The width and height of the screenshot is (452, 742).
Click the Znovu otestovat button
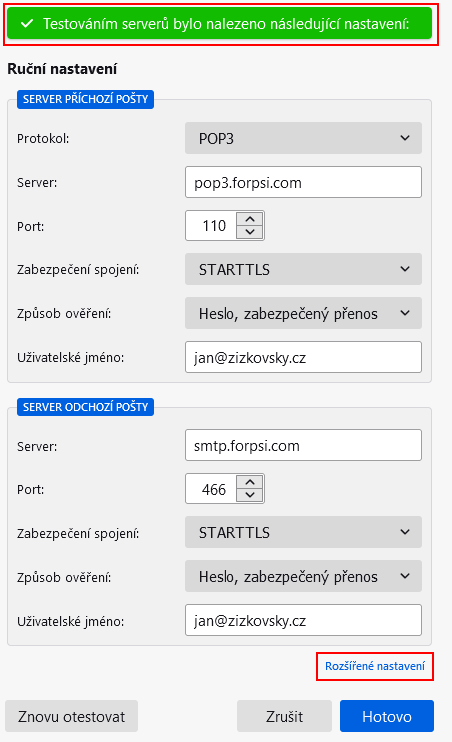(71, 716)
